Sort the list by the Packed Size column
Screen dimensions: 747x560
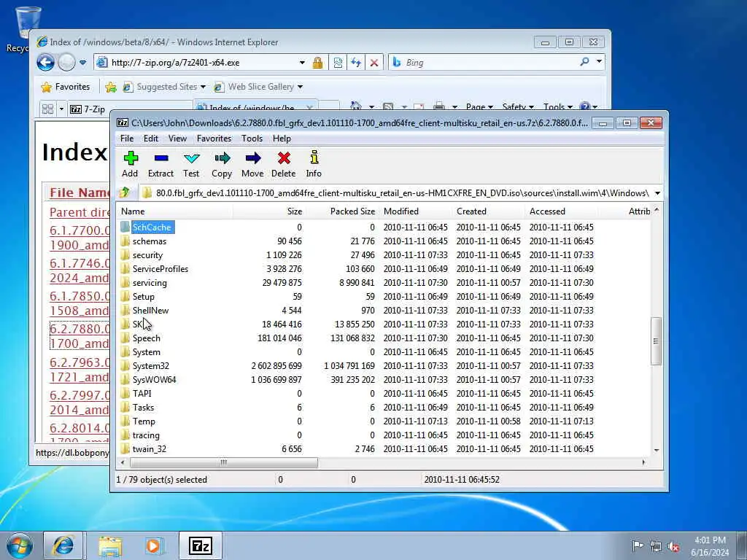[x=342, y=211]
